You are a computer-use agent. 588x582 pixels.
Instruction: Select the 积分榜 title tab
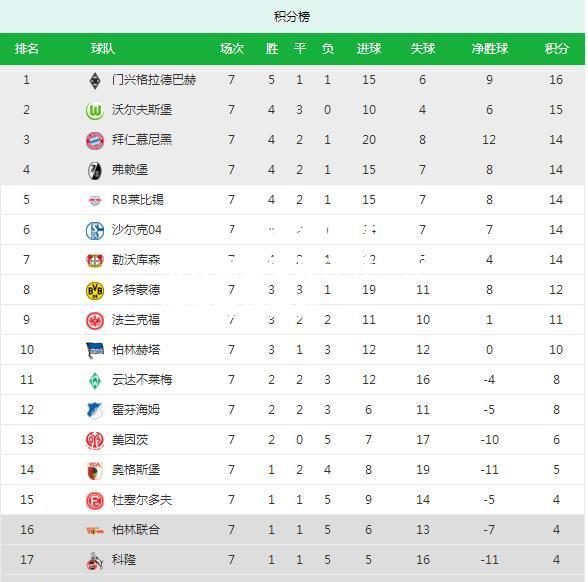point(292,16)
